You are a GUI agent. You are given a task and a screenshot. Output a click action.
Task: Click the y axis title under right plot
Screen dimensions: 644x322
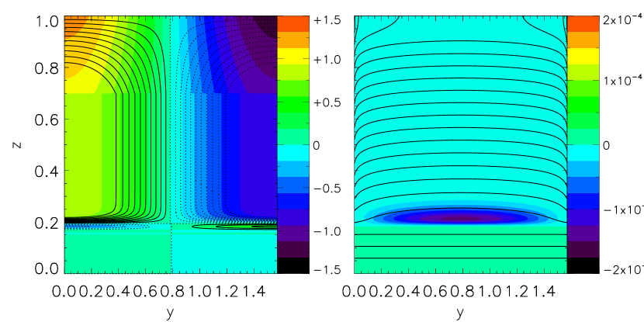(459, 313)
